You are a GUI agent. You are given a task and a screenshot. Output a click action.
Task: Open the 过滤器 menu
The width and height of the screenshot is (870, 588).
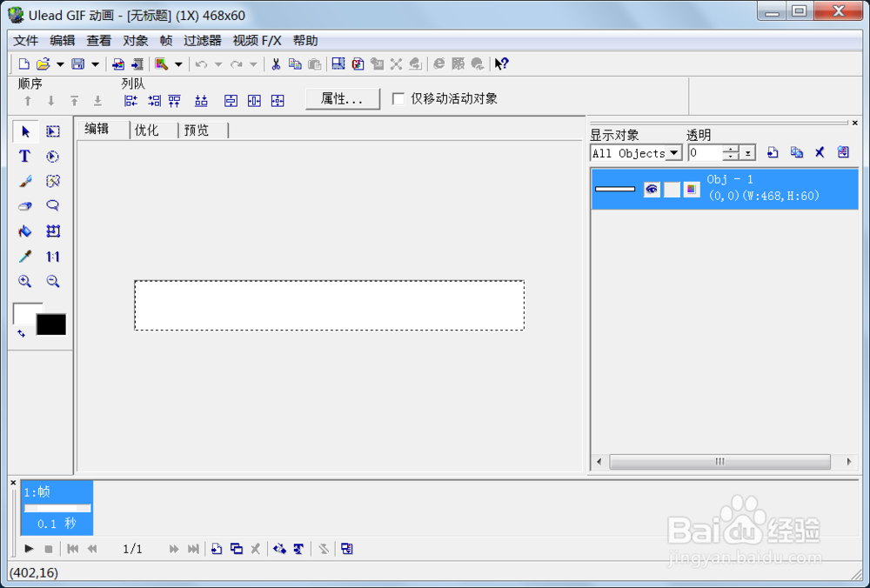pyautogui.click(x=203, y=41)
